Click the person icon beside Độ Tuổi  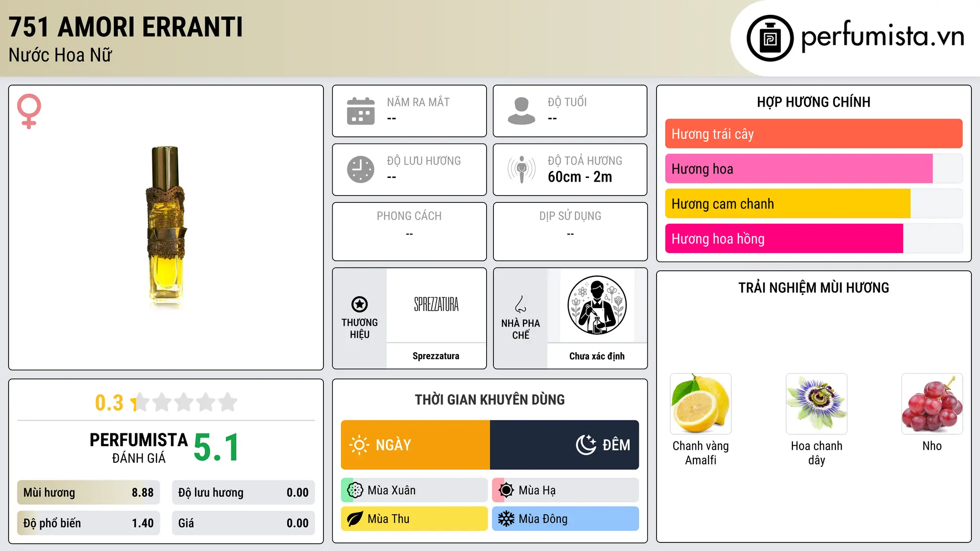coord(522,111)
